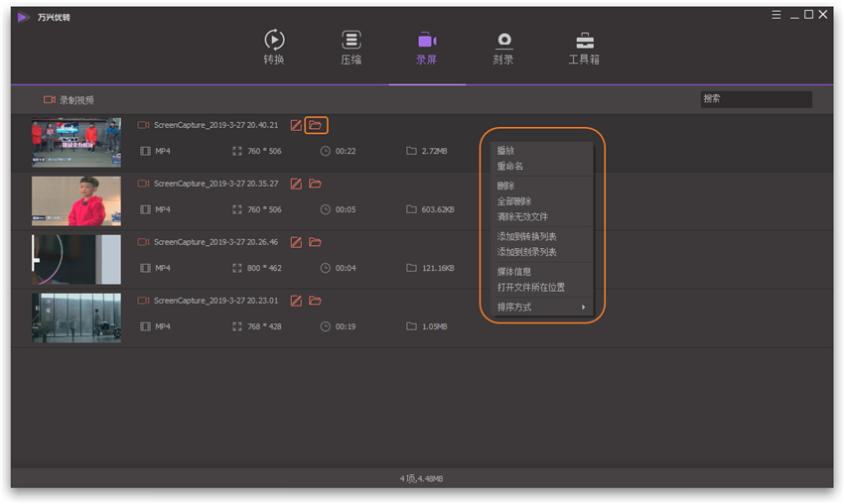Select the 录屏 screen recording tab
Viewport: 844px width, 504px height.
coord(426,47)
